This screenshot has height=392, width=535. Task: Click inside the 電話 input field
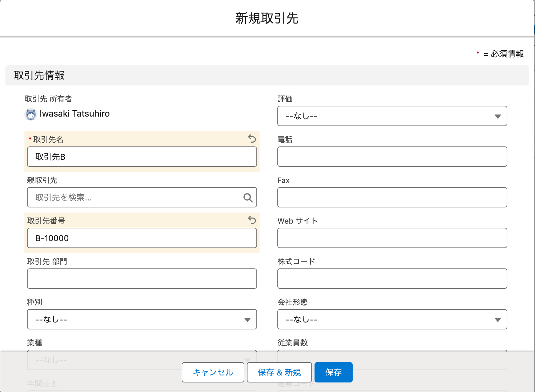click(392, 157)
